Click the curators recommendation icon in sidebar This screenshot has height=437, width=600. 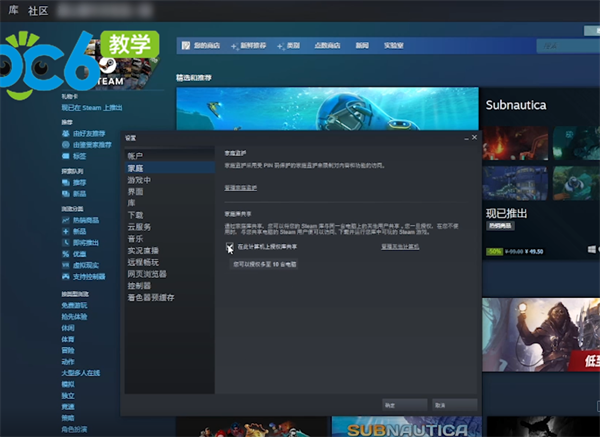click(65, 145)
